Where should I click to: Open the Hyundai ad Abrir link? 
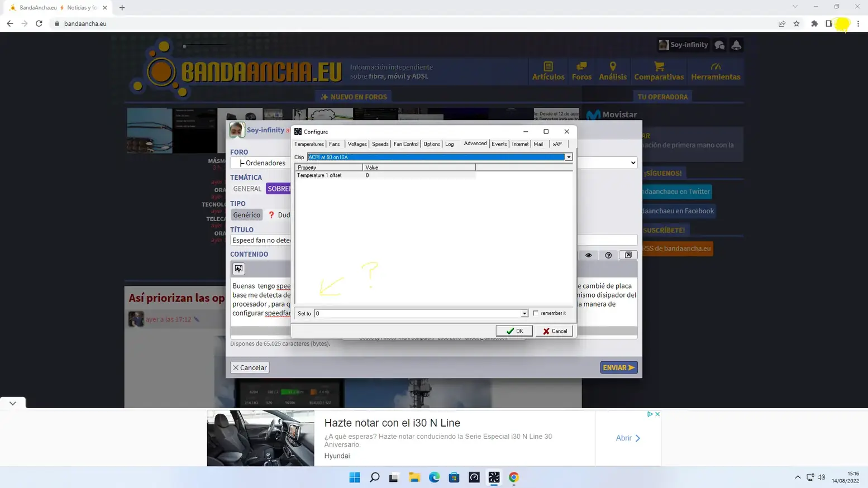628,438
